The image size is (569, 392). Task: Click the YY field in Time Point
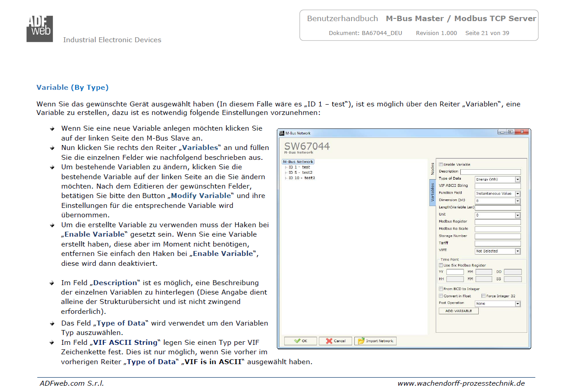[x=455, y=272]
